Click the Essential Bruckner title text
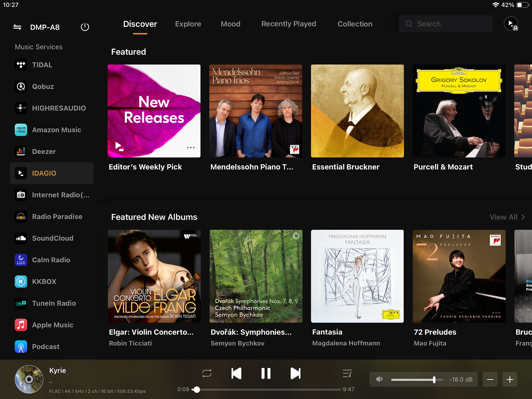 [346, 167]
